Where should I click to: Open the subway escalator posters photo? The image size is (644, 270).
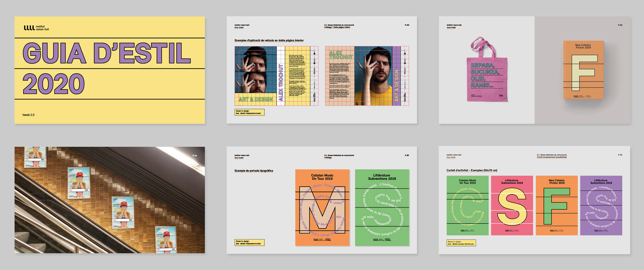[109, 200]
